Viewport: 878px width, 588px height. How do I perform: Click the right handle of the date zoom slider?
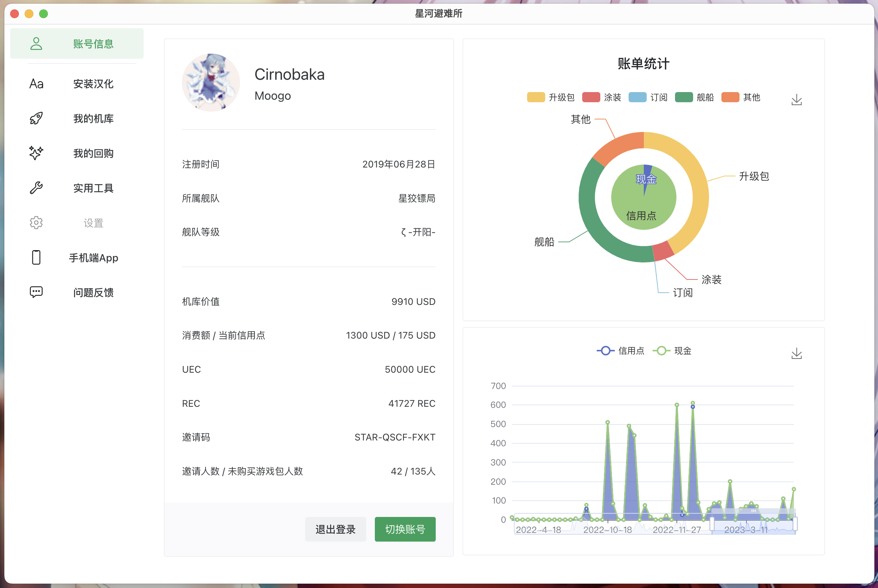tap(795, 524)
